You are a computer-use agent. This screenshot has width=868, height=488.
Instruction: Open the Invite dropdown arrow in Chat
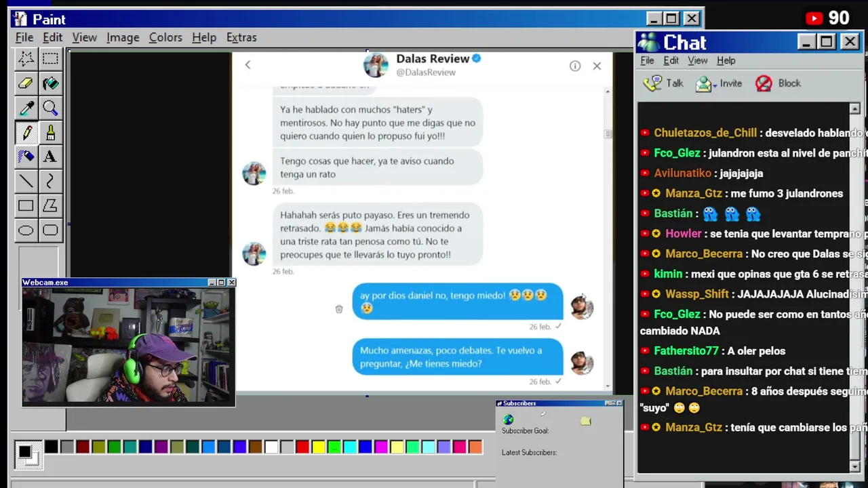pos(715,86)
